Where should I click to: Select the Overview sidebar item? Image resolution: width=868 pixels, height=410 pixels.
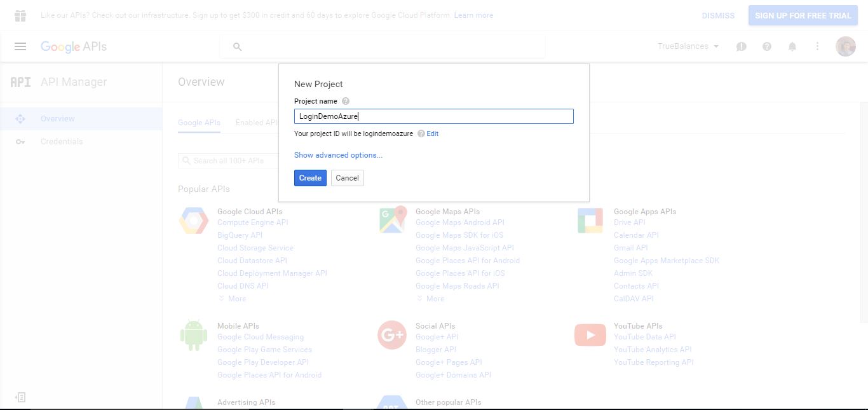coord(81,119)
